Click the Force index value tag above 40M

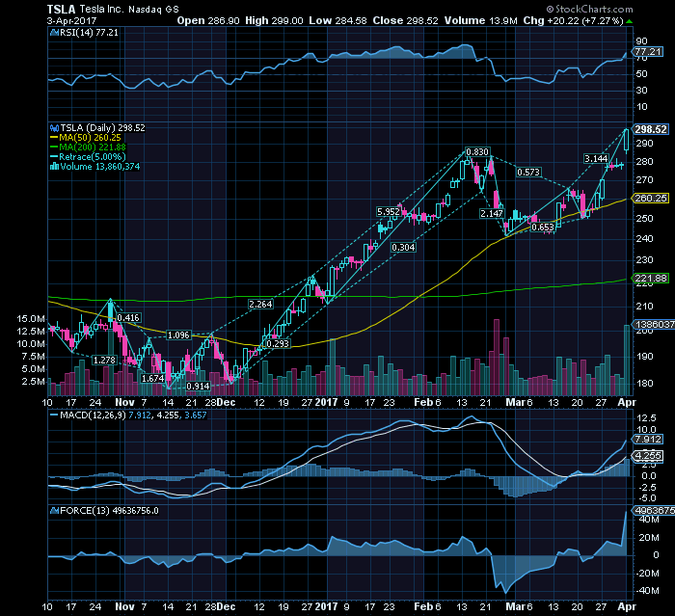point(654,511)
